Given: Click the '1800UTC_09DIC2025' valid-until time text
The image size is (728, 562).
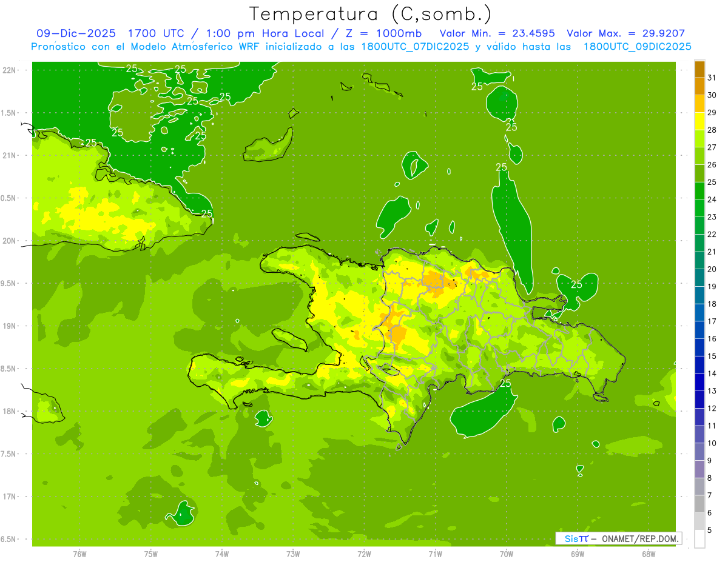Looking at the screenshot, I should click(x=638, y=47).
